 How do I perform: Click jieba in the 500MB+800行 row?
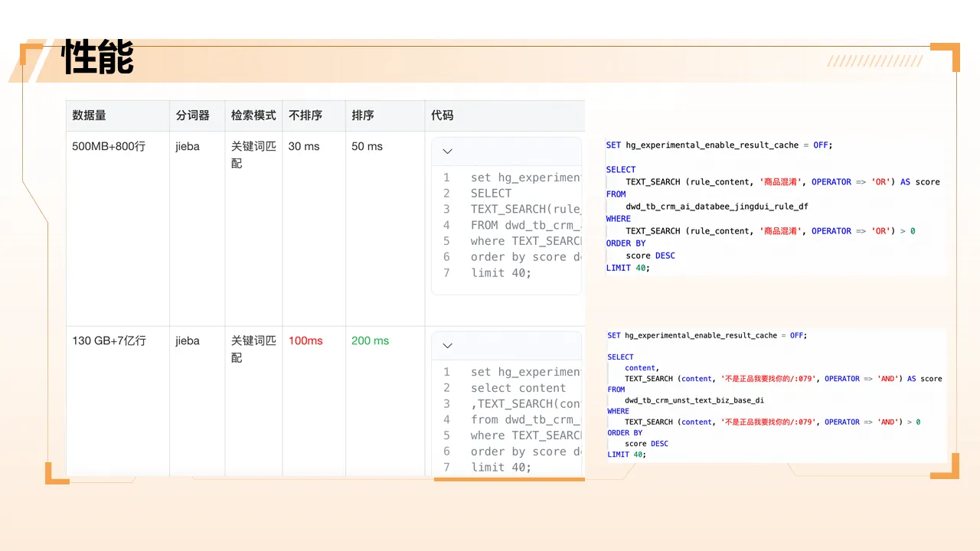pos(188,146)
